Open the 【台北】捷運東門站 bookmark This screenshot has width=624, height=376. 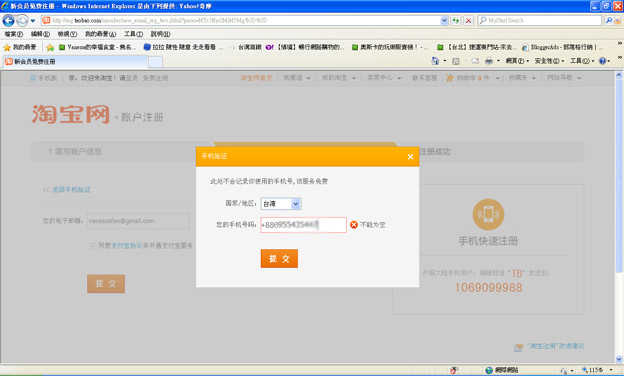click(x=477, y=47)
